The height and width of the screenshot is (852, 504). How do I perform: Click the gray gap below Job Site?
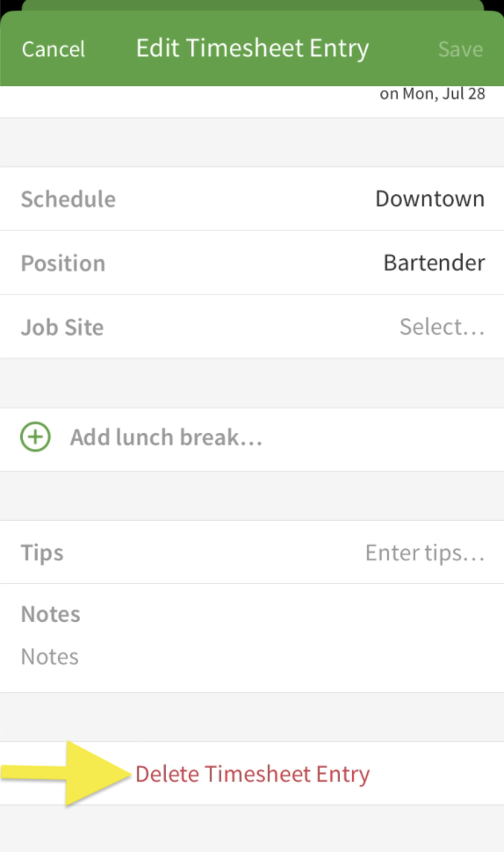[252, 383]
